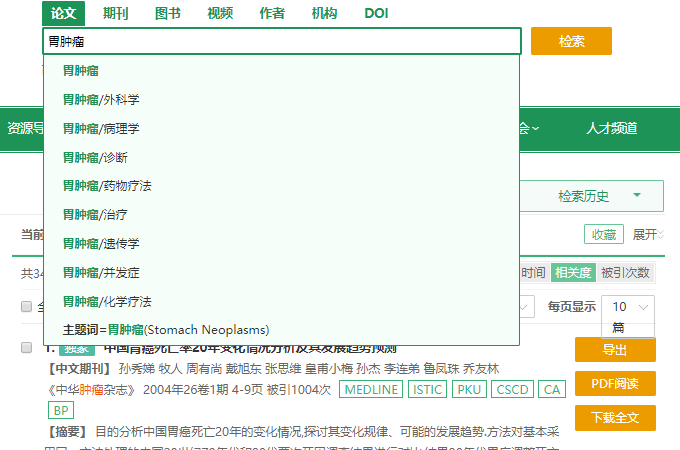Open PDF阅读 for the first result
This screenshot has width=680, height=450.
tap(614, 383)
